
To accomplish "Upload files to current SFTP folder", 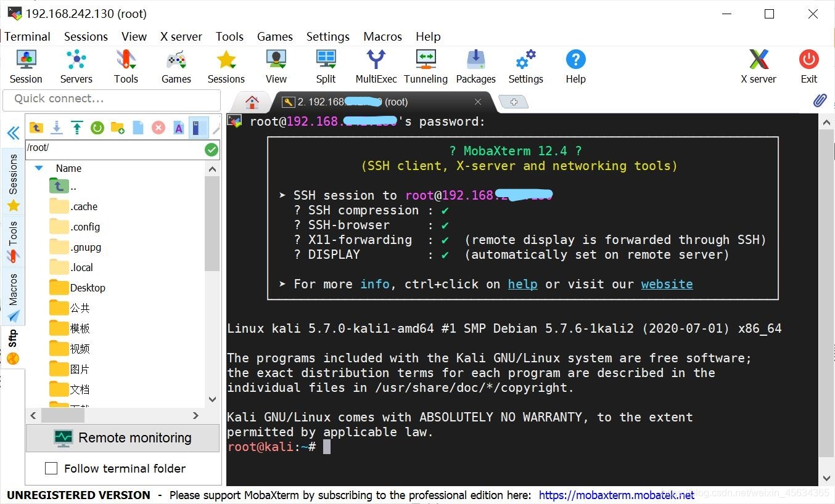I will 76,128.
